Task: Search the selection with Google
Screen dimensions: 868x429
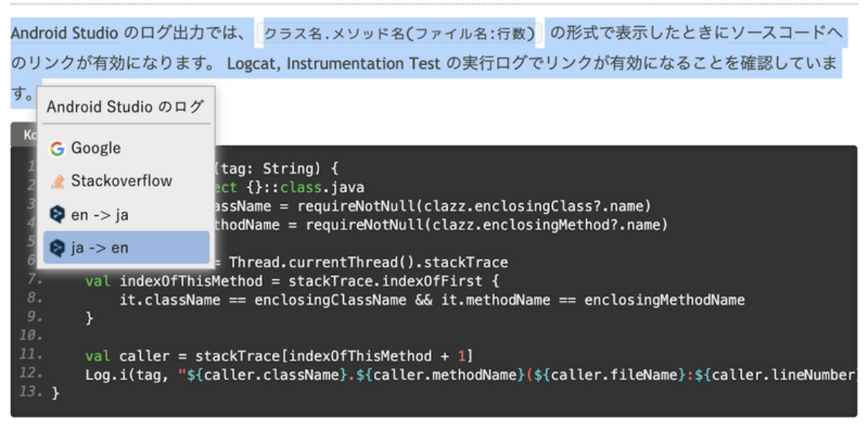Action: (x=95, y=148)
